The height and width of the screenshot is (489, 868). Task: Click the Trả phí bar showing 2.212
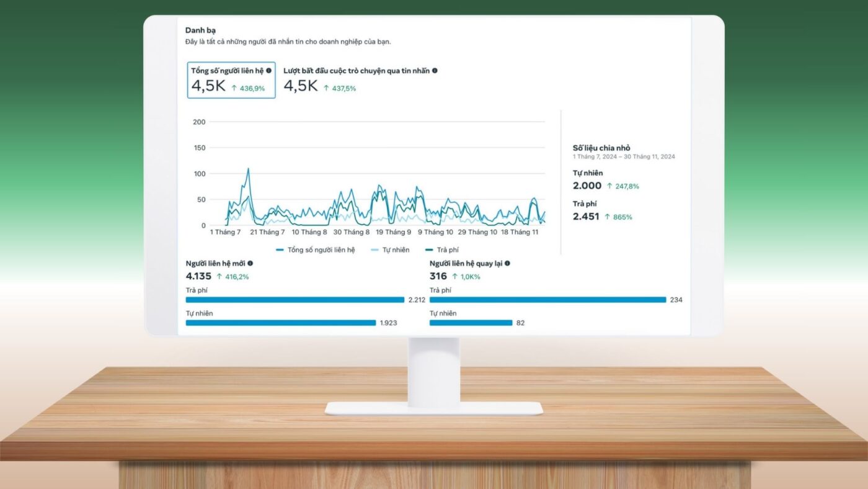(295, 300)
